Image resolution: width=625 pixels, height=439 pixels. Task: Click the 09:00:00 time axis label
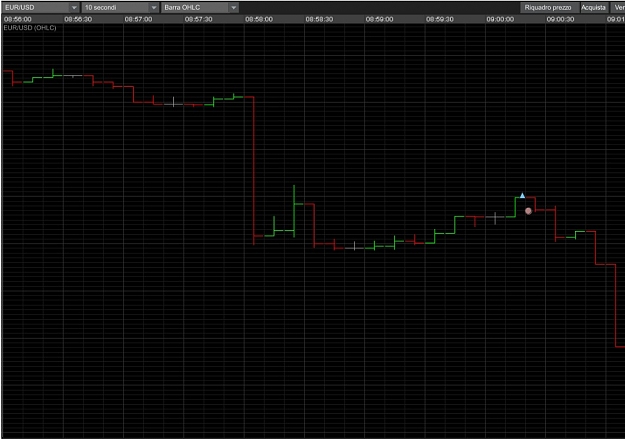point(500,19)
